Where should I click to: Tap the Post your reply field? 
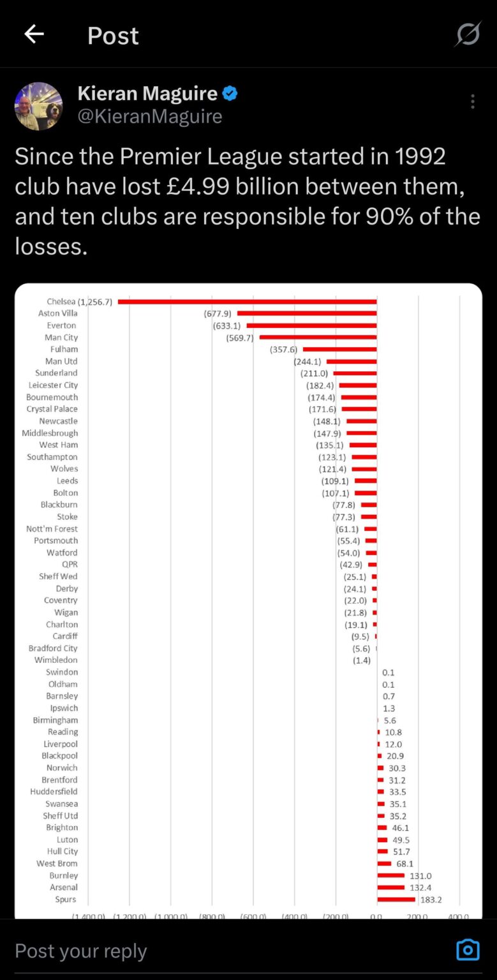80,950
